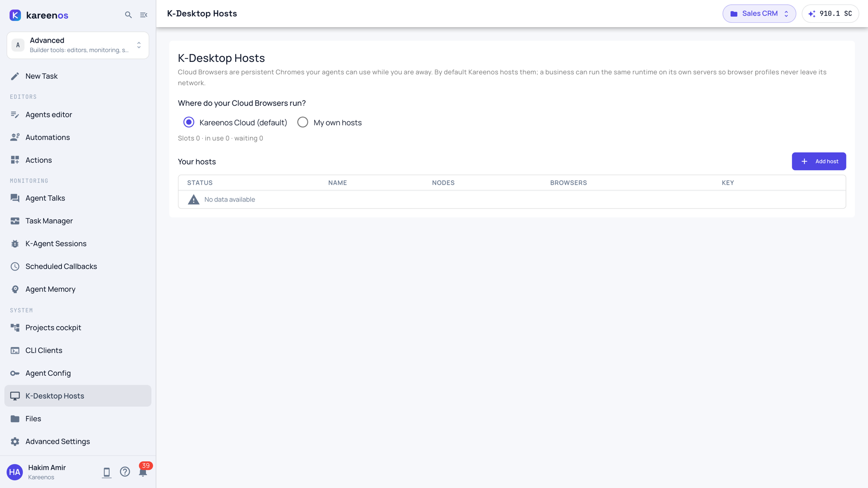Screen dimensions: 868x488
Task: Open Hakim Amir profile avatar
Action: [15, 472]
